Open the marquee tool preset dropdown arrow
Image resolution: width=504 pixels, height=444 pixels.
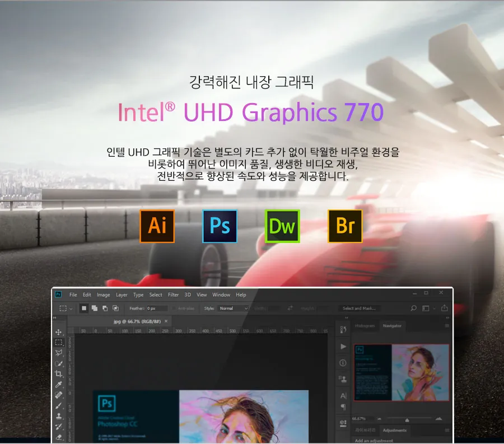pyautogui.click(x=71, y=309)
